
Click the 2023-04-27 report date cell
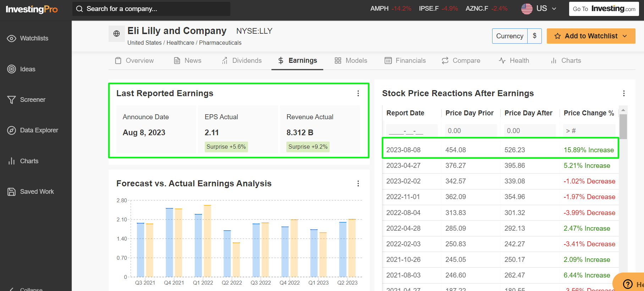pos(403,166)
